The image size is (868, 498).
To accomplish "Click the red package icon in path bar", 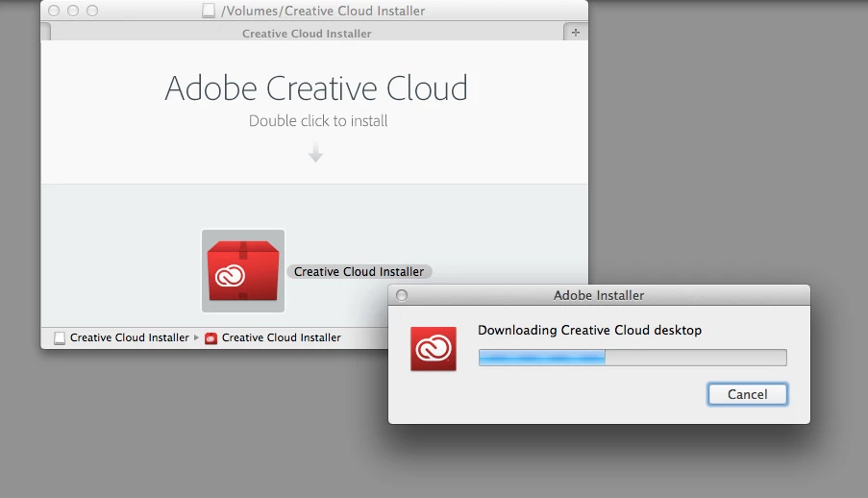I will coord(211,337).
